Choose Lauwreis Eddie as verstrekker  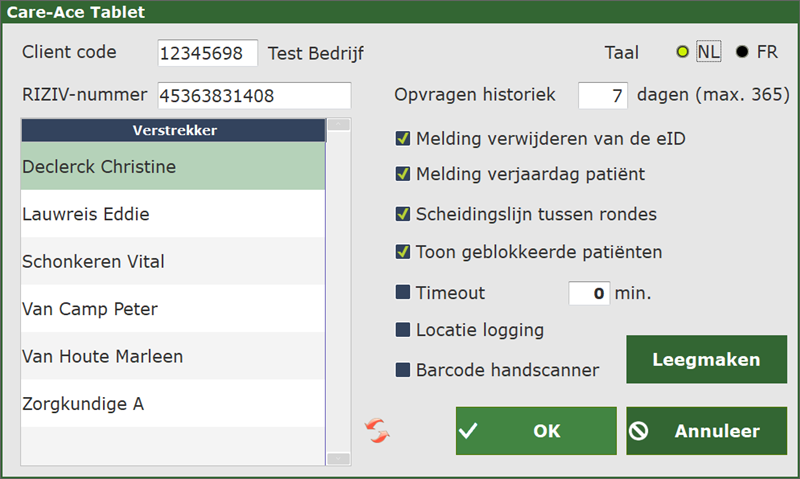pyautogui.click(x=173, y=214)
